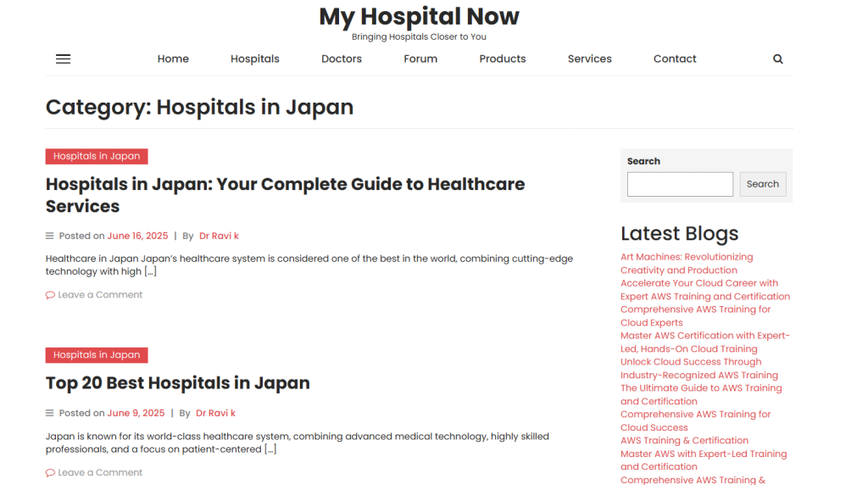868x485 pixels.
Task: Open 'Top 20 Best Hospitals in Japan' article
Action: click(178, 382)
